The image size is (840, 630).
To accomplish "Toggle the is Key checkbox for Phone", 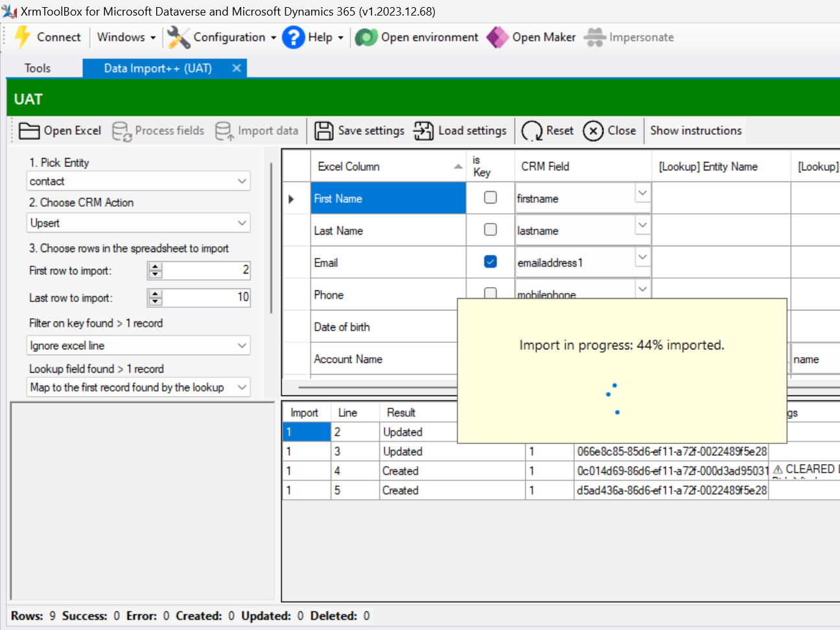I will pos(490,293).
